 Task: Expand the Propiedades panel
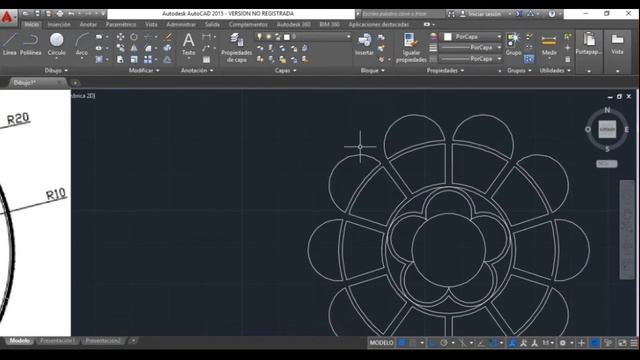pyautogui.click(x=445, y=70)
